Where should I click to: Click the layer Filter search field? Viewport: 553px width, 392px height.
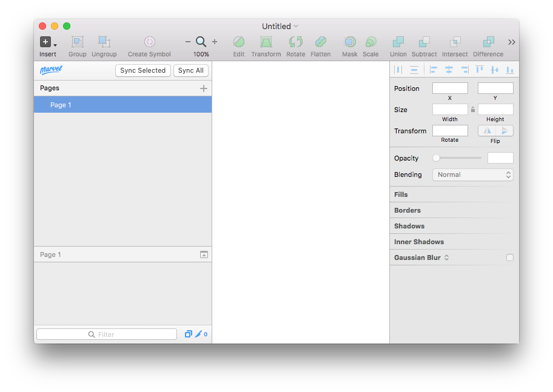coord(107,334)
